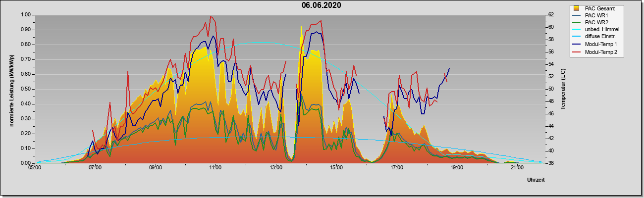Viewport: 644px width, 198px height.
Task: Click the Uhrzeit axis label
Action: (x=536, y=180)
